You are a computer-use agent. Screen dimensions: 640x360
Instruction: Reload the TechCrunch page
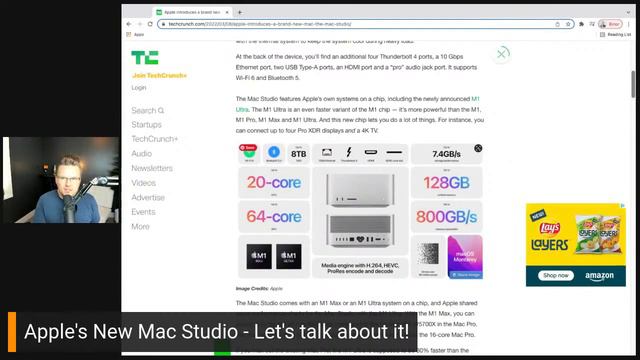coord(150,24)
